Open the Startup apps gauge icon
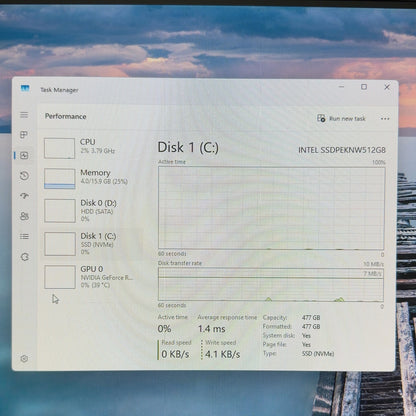 coord(24,196)
